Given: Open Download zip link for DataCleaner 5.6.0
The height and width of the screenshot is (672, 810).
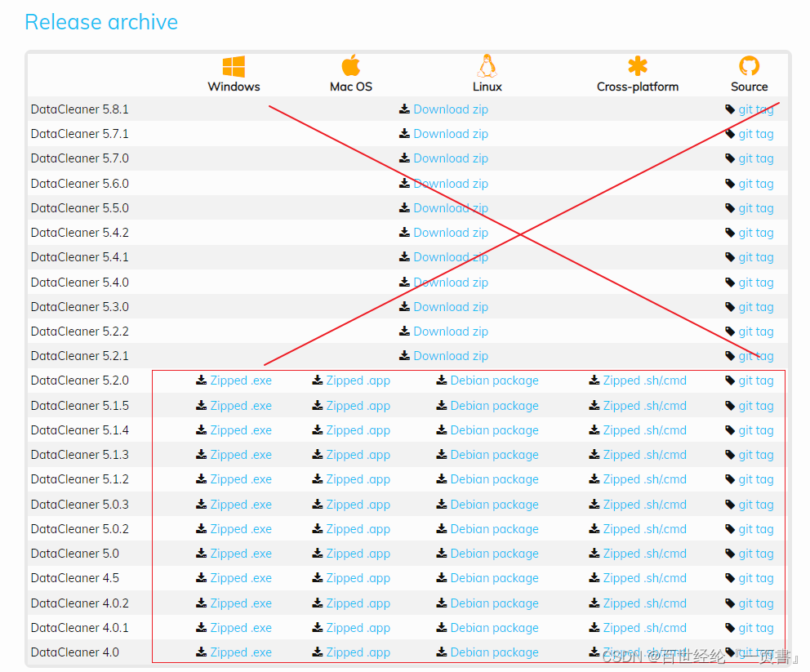Looking at the screenshot, I should pyautogui.click(x=451, y=184).
